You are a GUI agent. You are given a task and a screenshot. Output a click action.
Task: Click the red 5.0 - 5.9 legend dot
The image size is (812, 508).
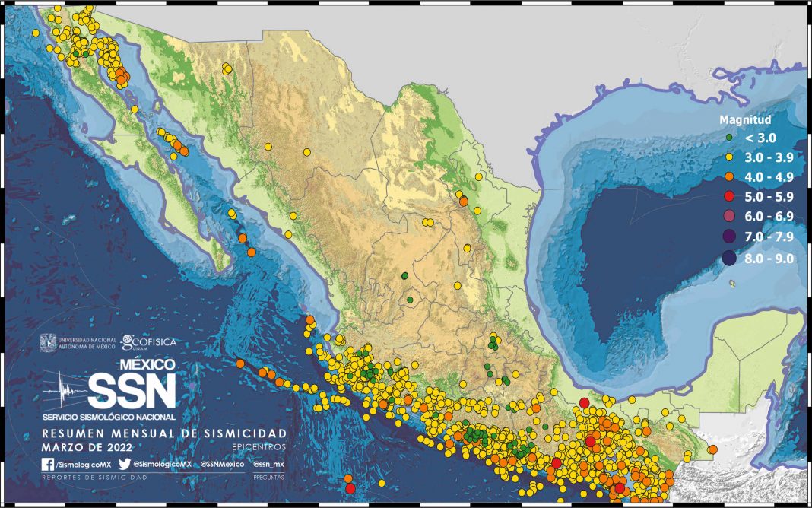click(x=729, y=196)
